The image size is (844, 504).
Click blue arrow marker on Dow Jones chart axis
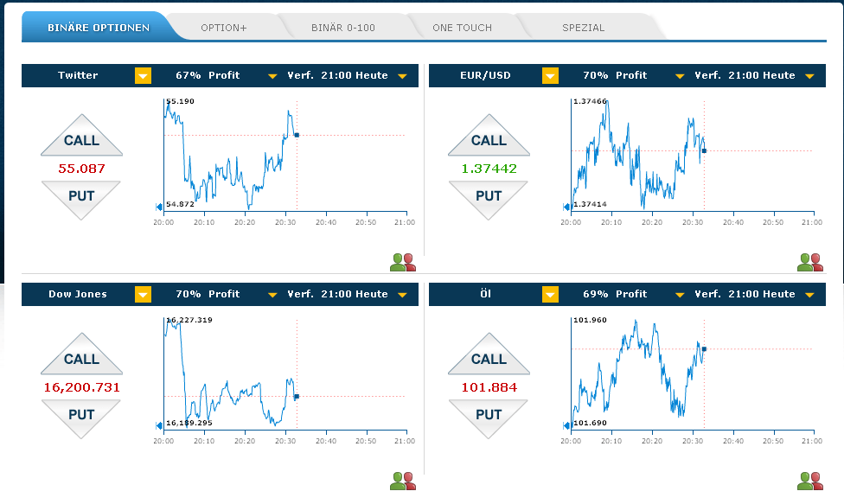[x=159, y=425]
